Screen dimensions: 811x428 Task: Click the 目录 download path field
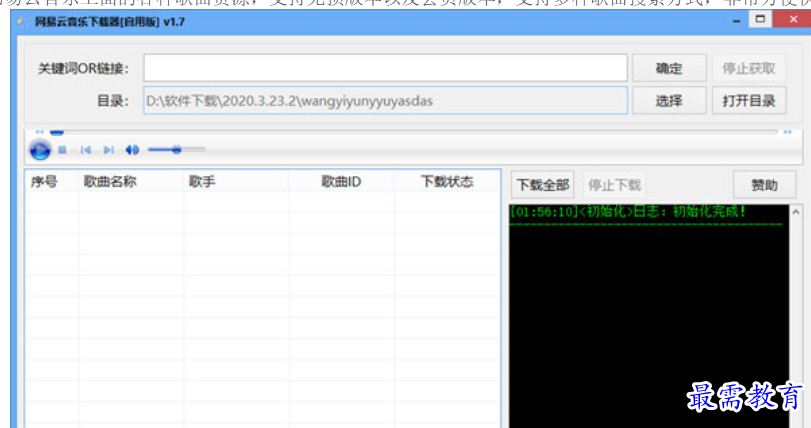385,100
